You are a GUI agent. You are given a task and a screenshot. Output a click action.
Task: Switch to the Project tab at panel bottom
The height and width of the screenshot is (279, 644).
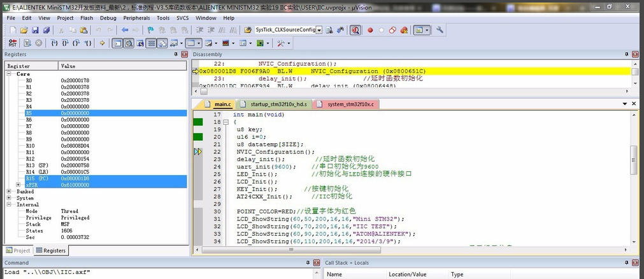point(18,250)
